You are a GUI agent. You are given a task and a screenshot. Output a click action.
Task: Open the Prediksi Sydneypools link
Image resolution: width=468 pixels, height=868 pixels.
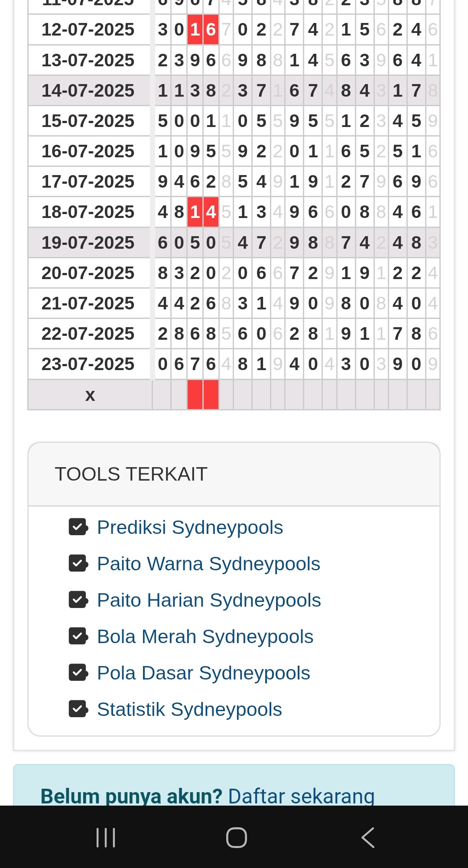pyautogui.click(x=190, y=527)
